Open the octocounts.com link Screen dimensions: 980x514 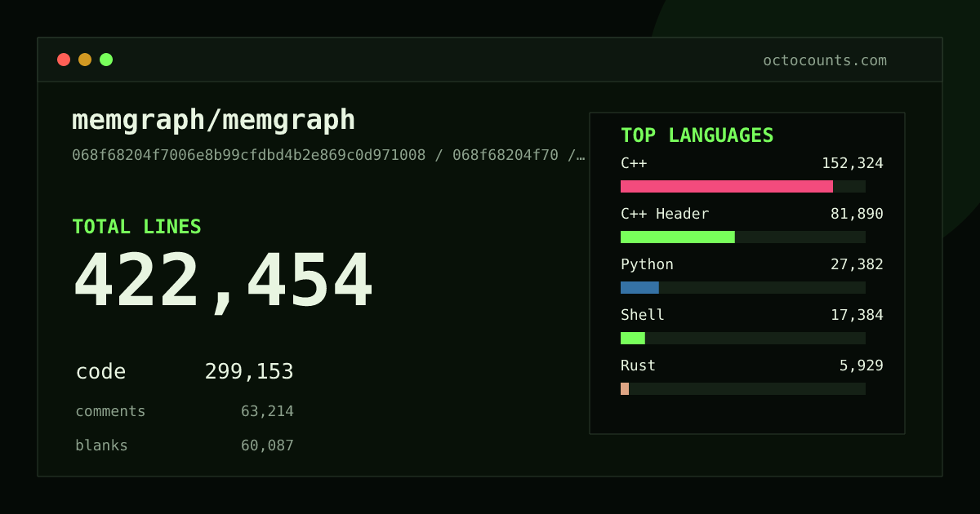click(x=825, y=60)
